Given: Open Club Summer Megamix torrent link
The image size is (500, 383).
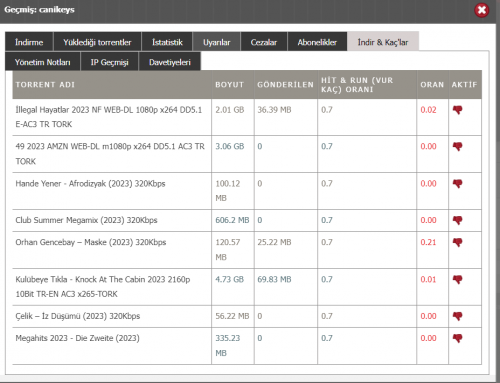Looking at the screenshot, I should tap(86, 220).
